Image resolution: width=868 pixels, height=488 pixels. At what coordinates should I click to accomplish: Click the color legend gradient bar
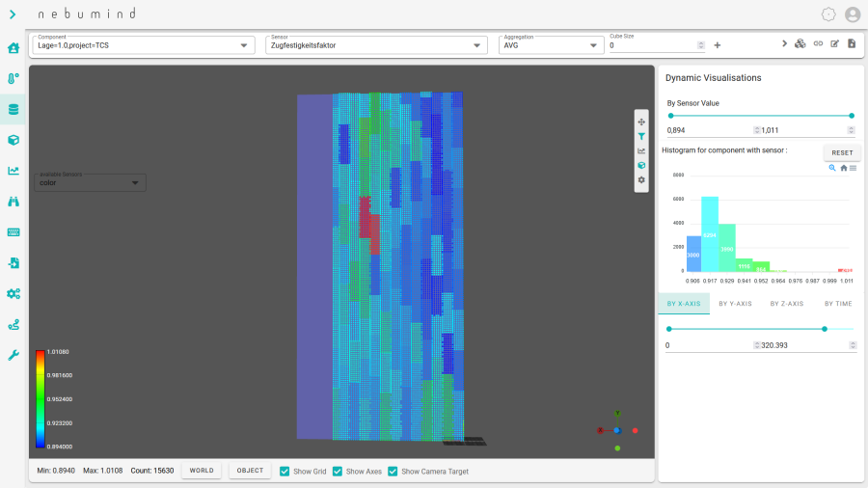pyautogui.click(x=40, y=399)
